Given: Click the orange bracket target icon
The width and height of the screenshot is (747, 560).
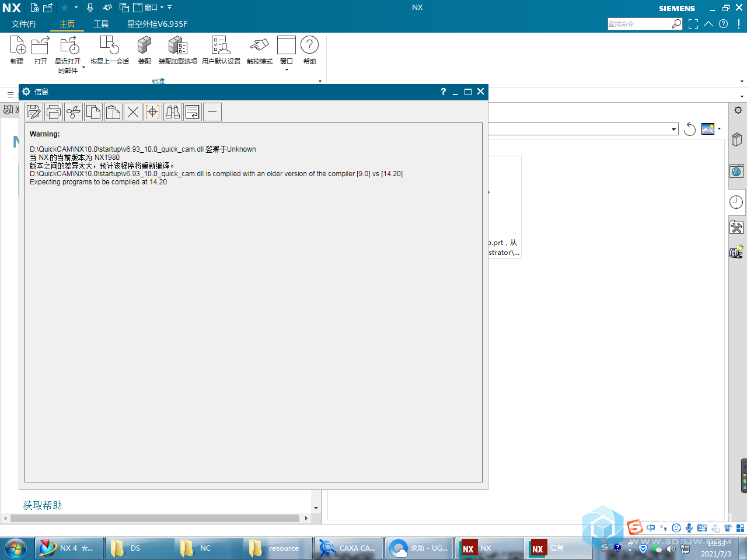Looking at the screenshot, I should pos(153,111).
